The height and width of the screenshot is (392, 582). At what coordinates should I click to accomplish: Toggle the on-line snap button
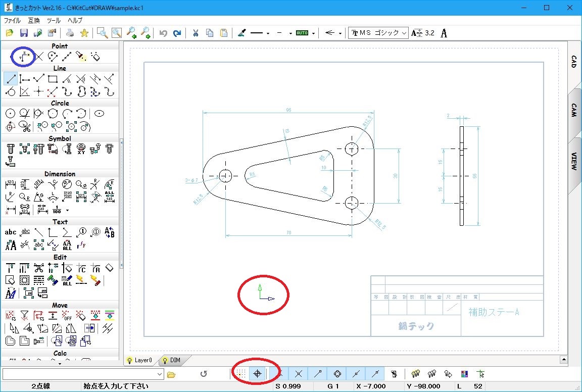pyautogui.click(x=375, y=374)
